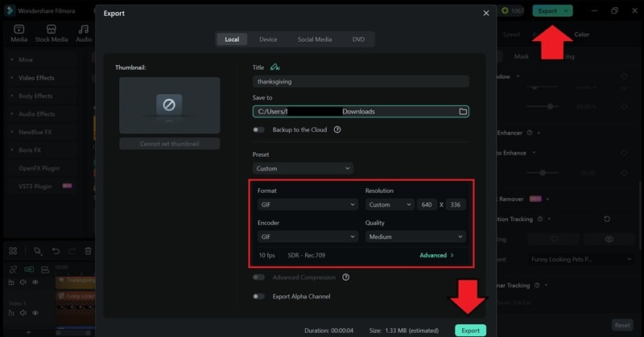The height and width of the screenshot is (337, 644).
Task: Open the Media panel icon
Action: [19, 33]
